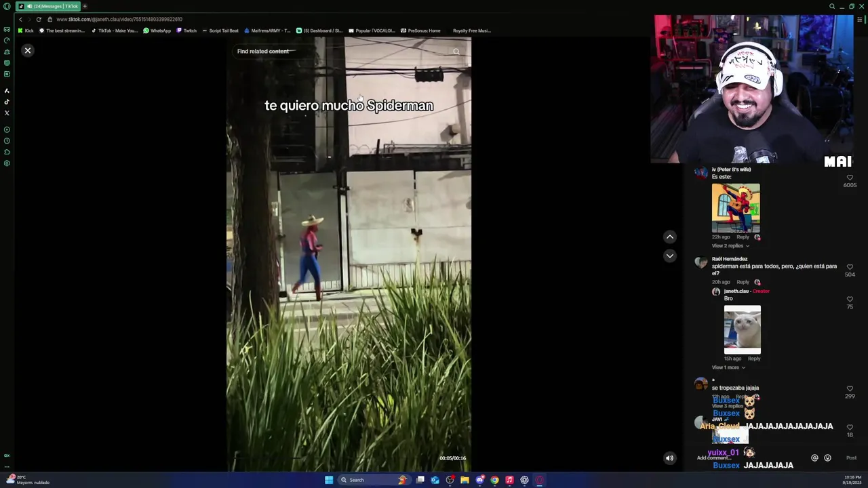868x488 pixels.
Task: Open Raúl Hernández's profile name
Action: [730, 259]
